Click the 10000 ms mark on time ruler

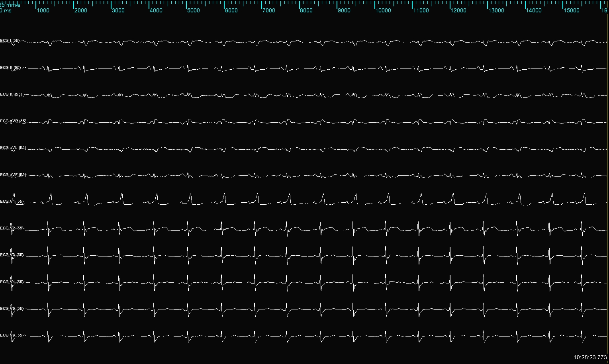383,10
